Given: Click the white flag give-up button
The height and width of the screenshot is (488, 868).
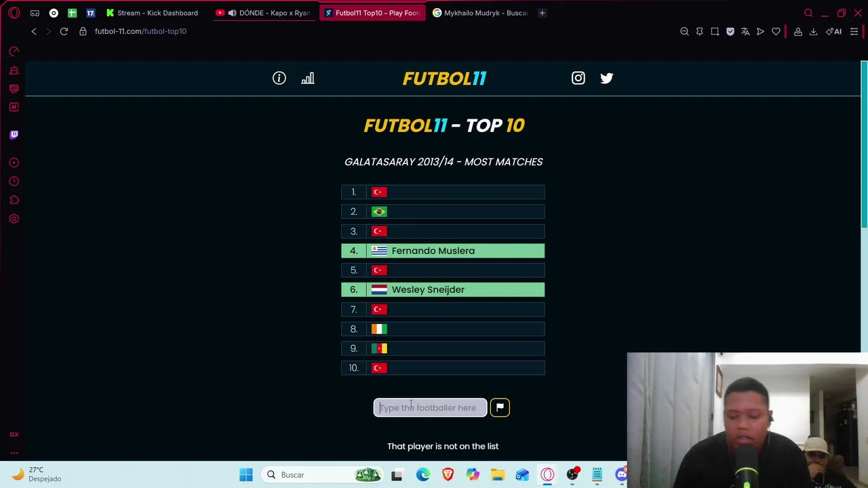Looking at the screenshot, I should [x=500, y=407].
